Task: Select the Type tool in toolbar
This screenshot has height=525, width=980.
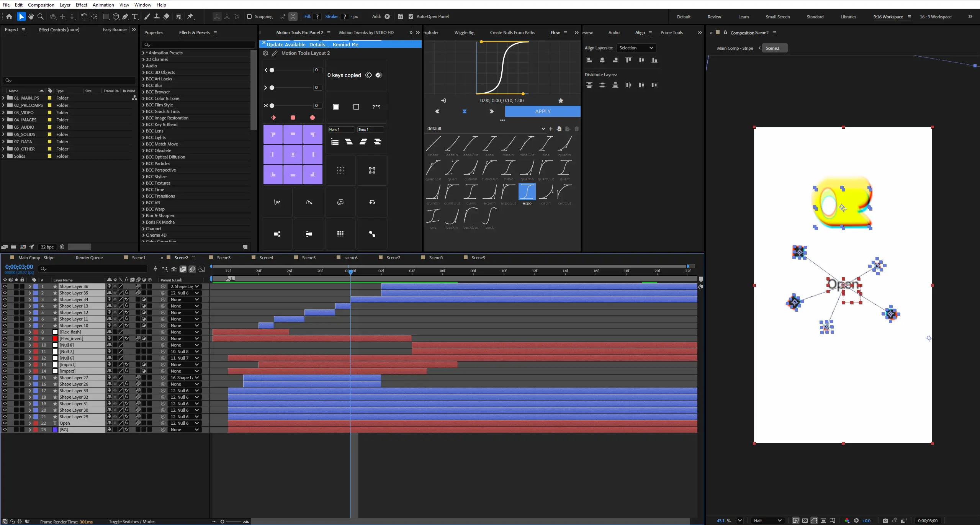Action: 135,16
